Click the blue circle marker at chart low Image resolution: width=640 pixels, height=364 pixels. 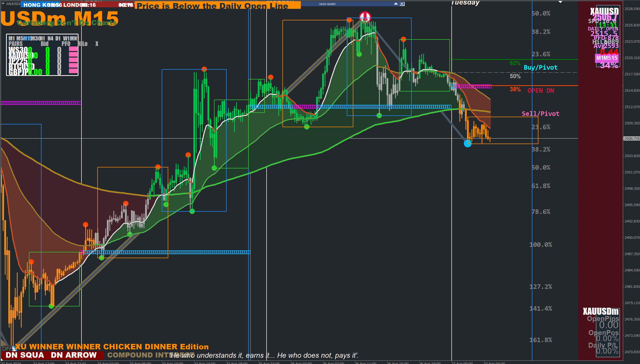467,144
